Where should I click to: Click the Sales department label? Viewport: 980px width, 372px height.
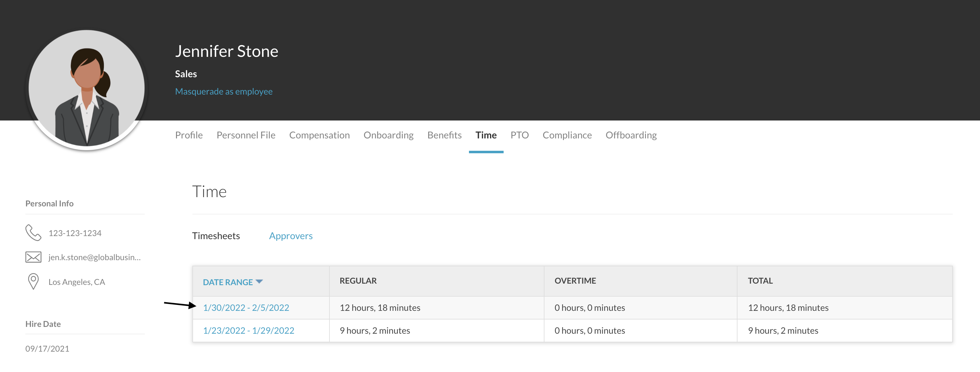coord(186,74)
